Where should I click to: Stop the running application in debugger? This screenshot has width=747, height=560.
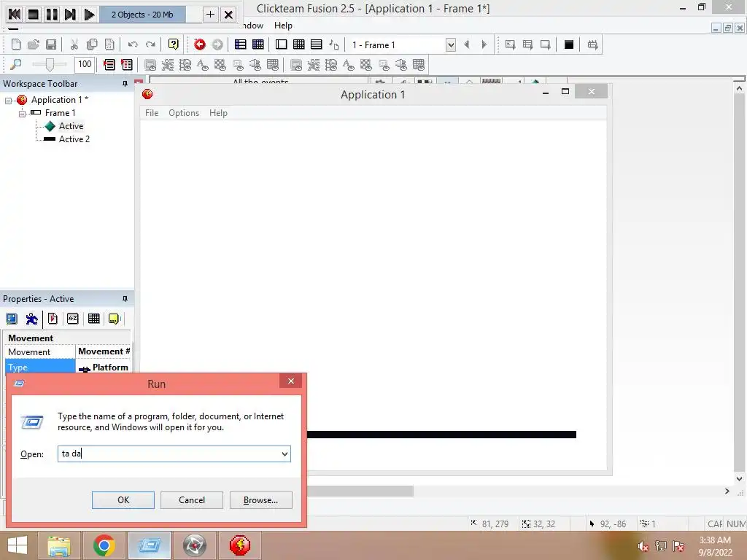tap(34, 15)
